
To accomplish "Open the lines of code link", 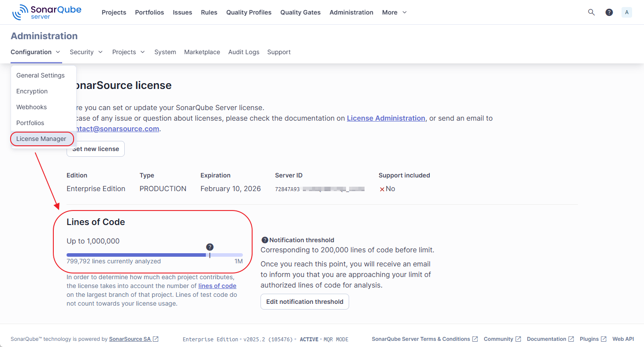I will pos(217,286).
